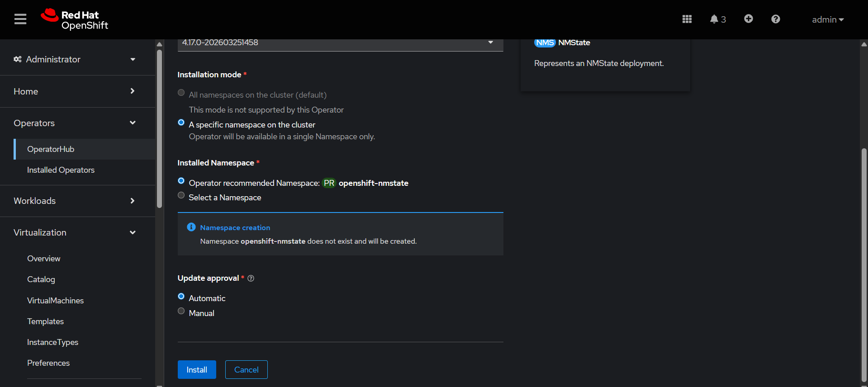Click the Update approval help icon
868x387 pixels.
pos(251,278)
